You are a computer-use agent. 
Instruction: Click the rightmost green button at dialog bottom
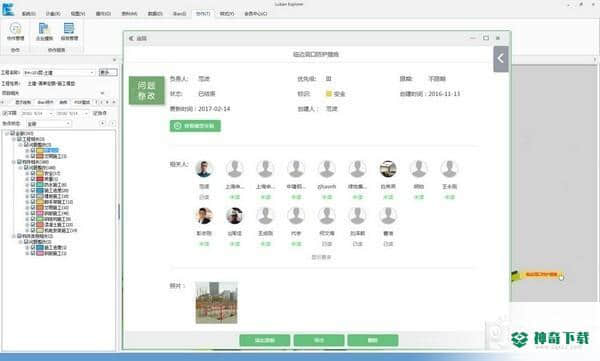click(373, 340)
